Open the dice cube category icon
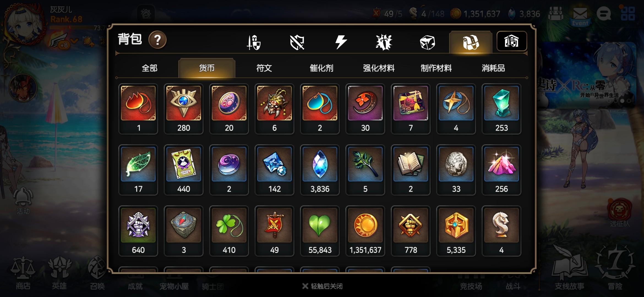 [427, 43]
